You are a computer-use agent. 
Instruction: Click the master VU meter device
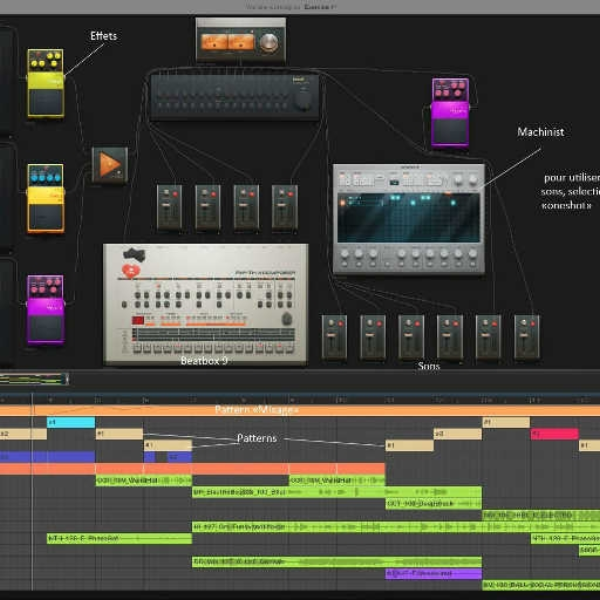tap(241, 40)
